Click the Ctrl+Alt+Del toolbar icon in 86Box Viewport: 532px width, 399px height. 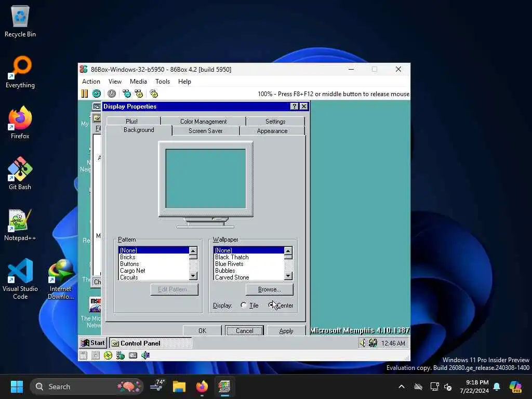tap(127, 94)
